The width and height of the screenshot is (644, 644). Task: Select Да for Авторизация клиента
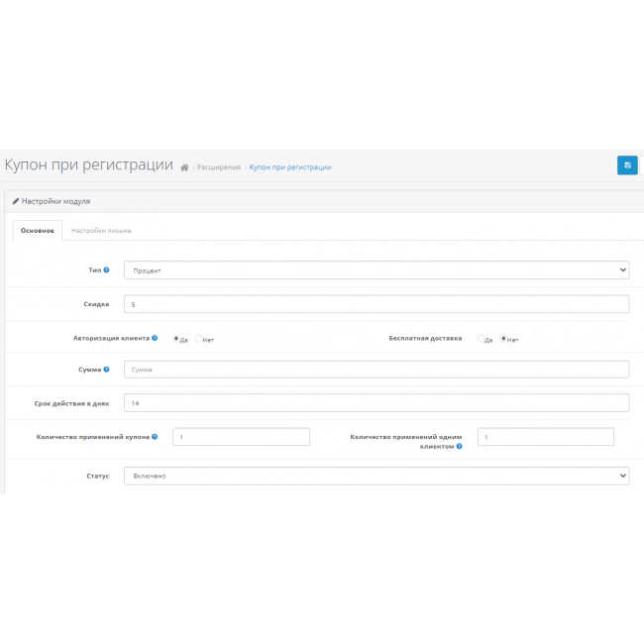[177, 339]
